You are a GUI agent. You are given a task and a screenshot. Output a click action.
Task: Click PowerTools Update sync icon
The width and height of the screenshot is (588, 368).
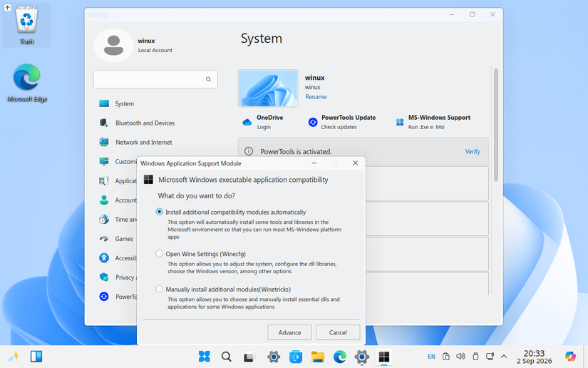(x=313, y=122)
